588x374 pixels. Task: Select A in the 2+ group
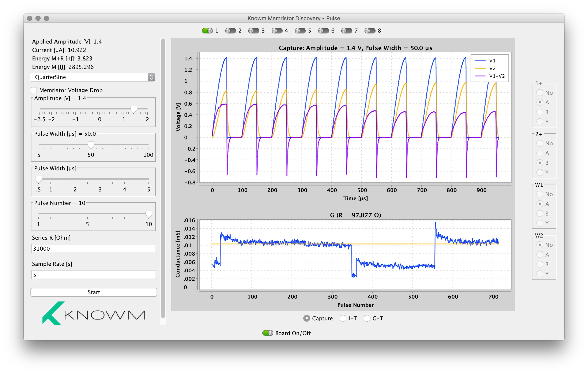540,153
